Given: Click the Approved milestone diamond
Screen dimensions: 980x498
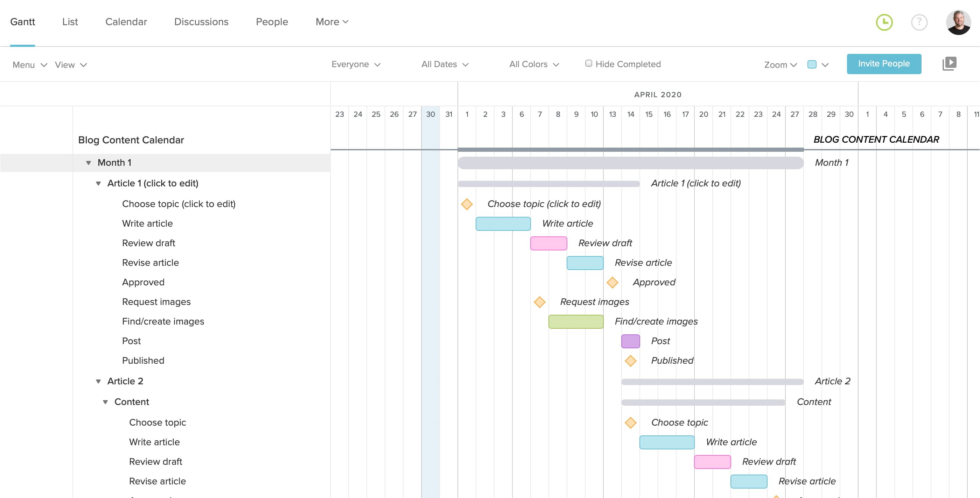Looking at the screenshot, I should tap(612, 283).
